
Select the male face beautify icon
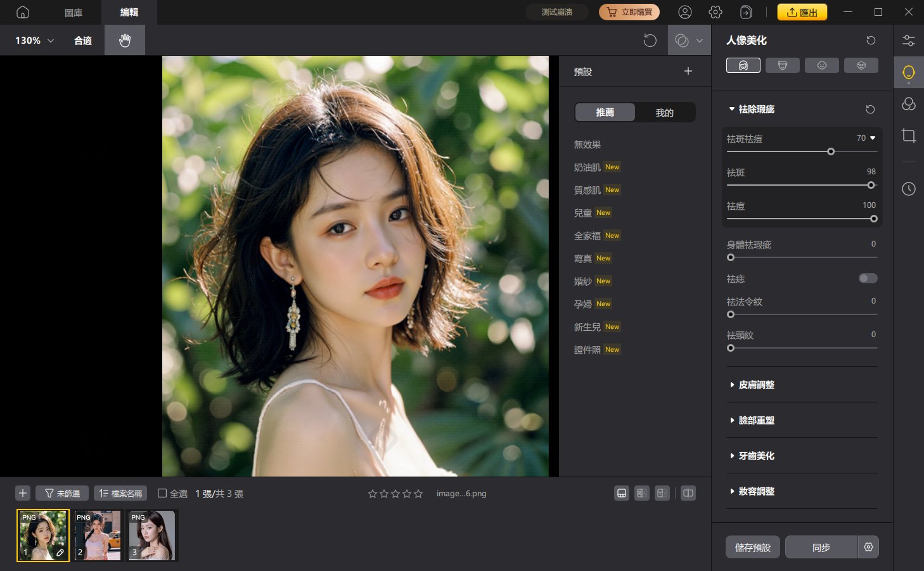click(x=783, y=65)
